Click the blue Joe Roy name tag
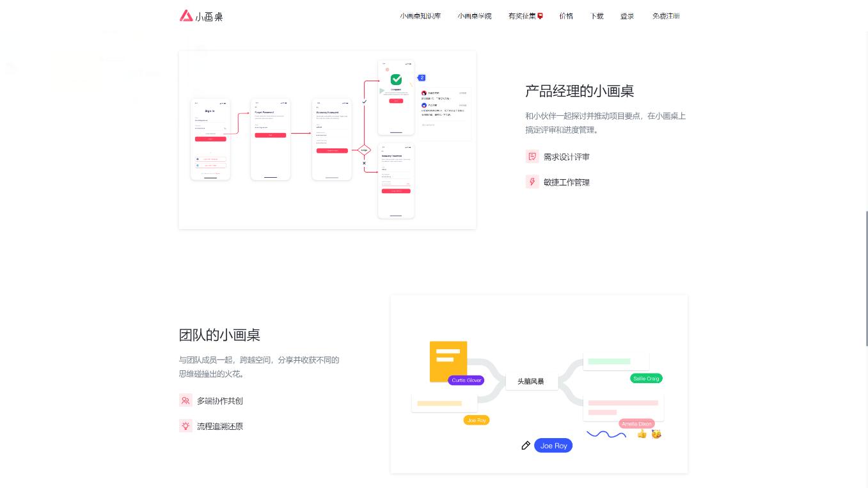The width and height of the screenshot is (868, 488). pos(553,446)
